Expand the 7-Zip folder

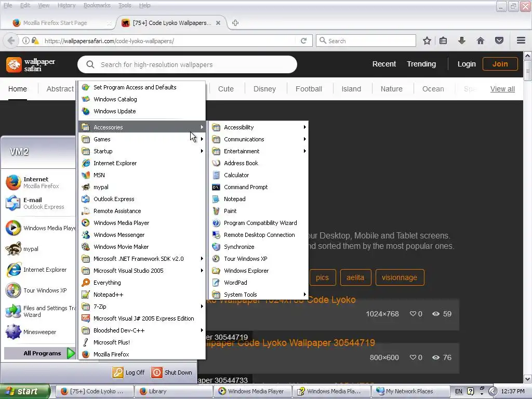(142, 307)
